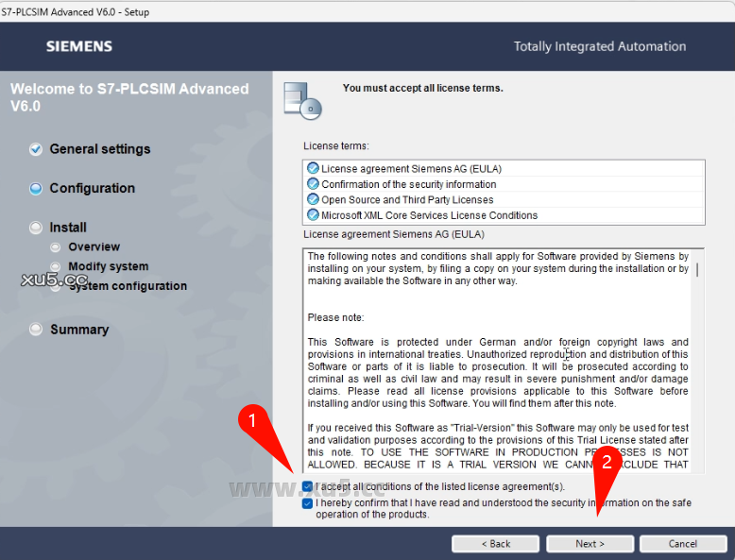Select Microsoft XML Core Services License Conditions
This screenshot has width=735, height=560.
[429, 215]
